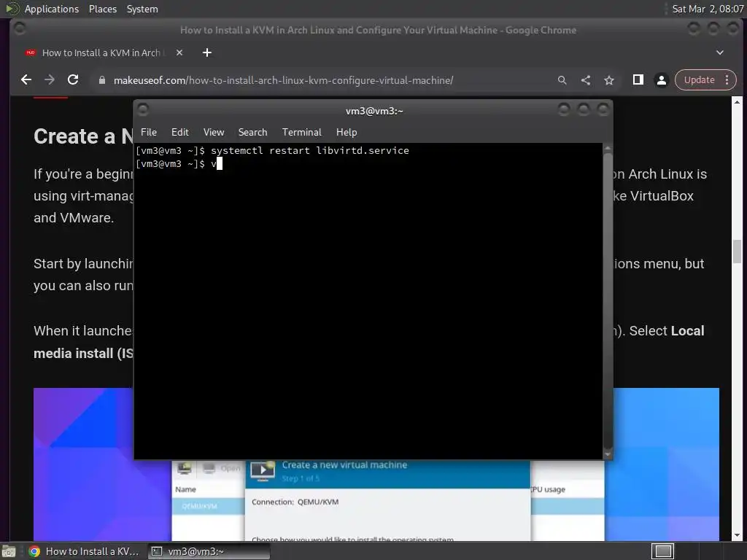The image size is (747, 560).
Task: Open the terminal's Help menu
Action: [x=347, y=132]
